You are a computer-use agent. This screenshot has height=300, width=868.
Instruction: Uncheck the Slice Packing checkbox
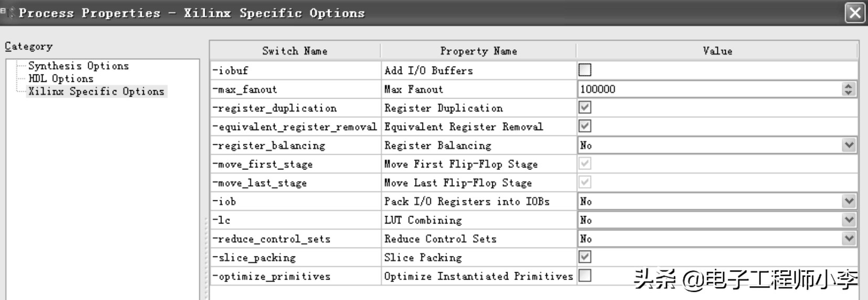click(585, 257)
